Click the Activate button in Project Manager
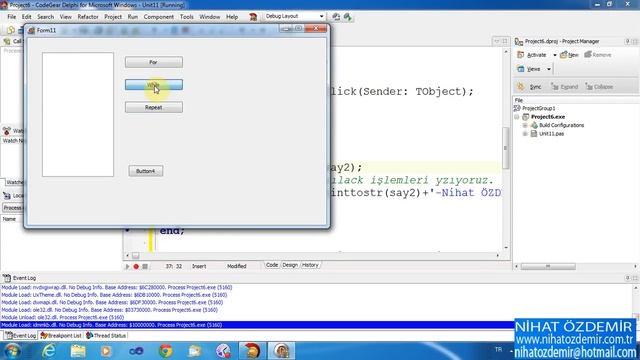Viewport: 640px width, 360px height. [x=532, y=55]
